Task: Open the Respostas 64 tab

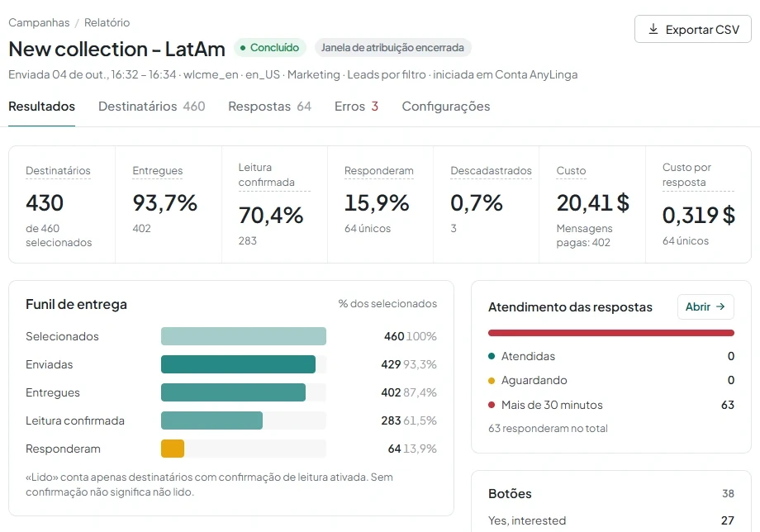Action: pos(269,107)
